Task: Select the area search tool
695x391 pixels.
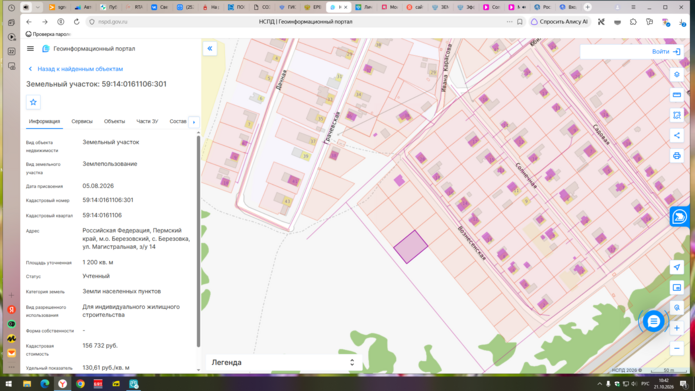Action: click(x=676, y=115)
